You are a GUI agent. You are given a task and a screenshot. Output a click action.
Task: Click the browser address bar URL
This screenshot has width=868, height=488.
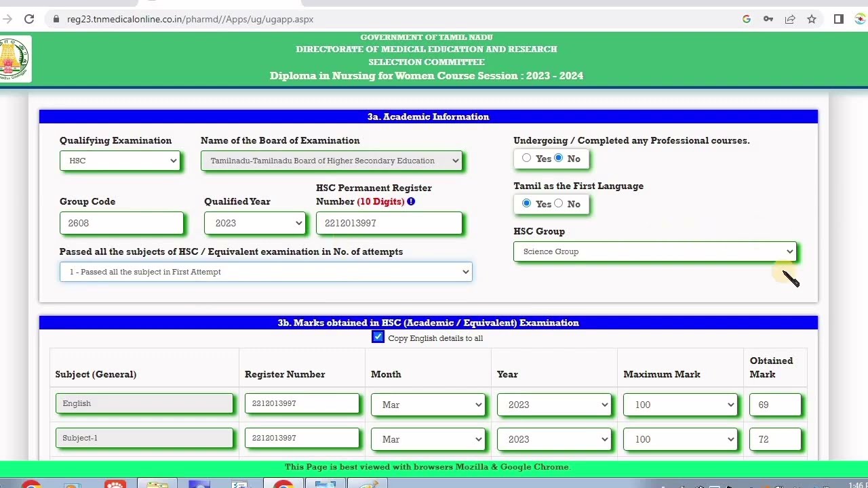(190, 19)
